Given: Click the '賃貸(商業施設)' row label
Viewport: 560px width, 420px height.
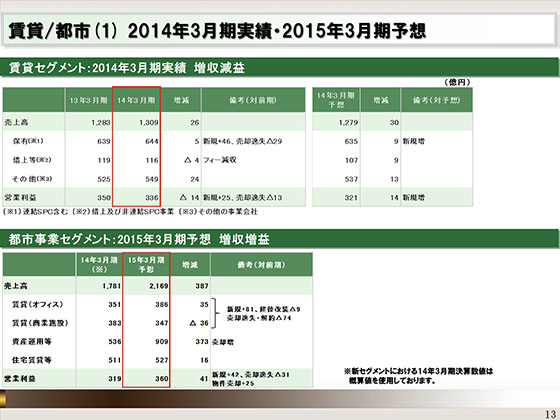Looking at the screenshot, I should [40, 323].
